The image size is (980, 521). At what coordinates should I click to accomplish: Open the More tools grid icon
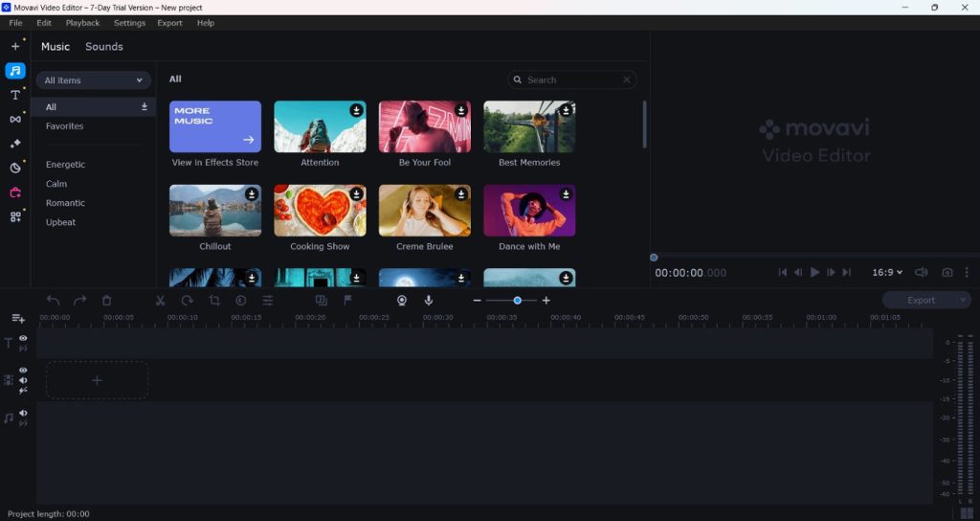pos(15,216)
